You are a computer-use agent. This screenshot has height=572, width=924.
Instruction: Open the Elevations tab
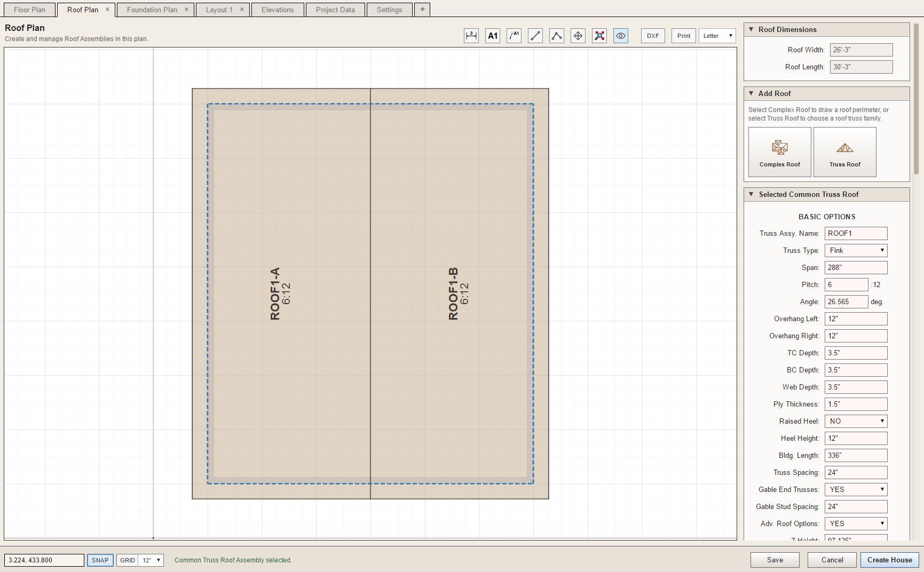pyautogui.click(x=278, y=10)
